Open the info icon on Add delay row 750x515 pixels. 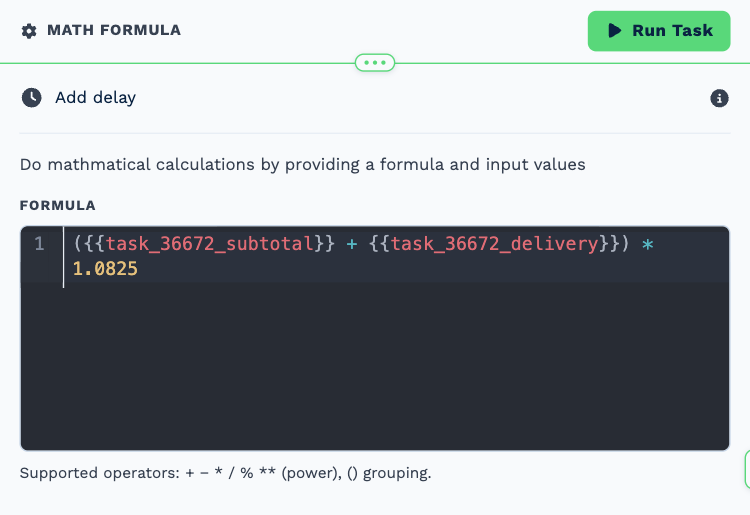[x=719, y=99]
